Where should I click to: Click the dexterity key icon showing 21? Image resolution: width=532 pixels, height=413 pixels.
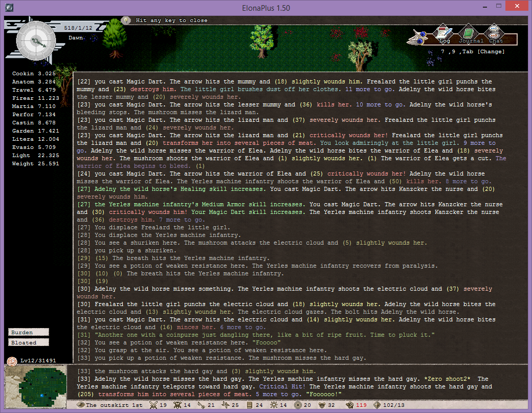[202, 405]
